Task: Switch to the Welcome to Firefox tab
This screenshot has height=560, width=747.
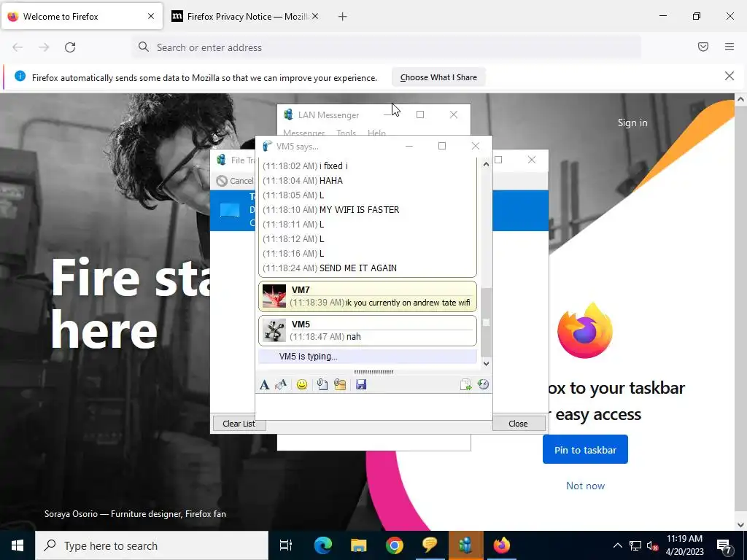Action: (x=82, y=16)
